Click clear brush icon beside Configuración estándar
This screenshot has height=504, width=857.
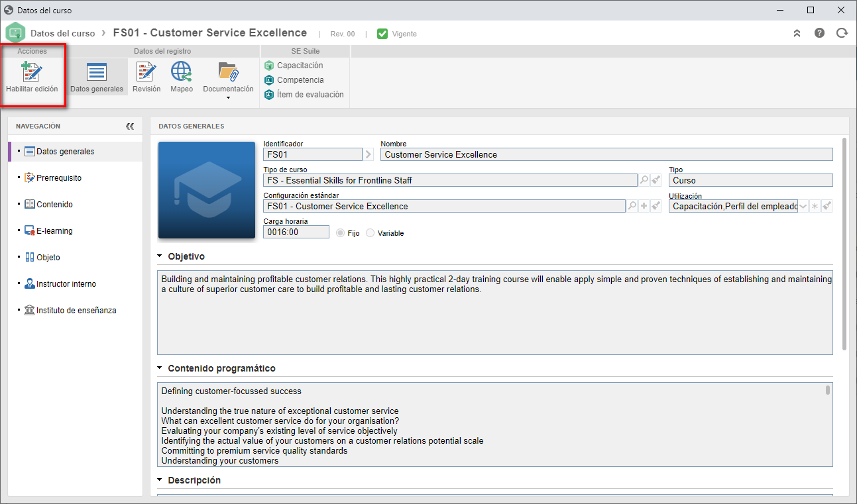coord(656,206)
